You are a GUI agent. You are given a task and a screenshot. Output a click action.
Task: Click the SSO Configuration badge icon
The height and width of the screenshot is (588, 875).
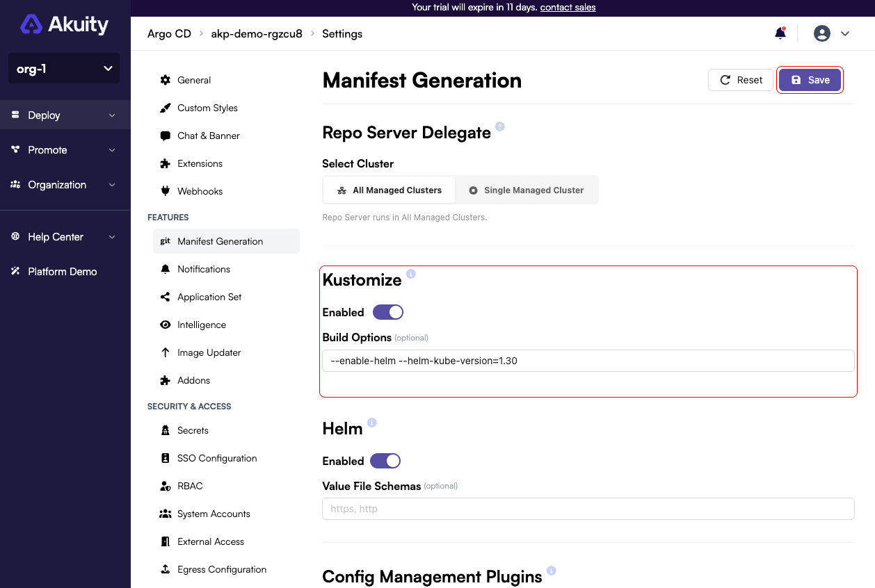click(166, 458)
